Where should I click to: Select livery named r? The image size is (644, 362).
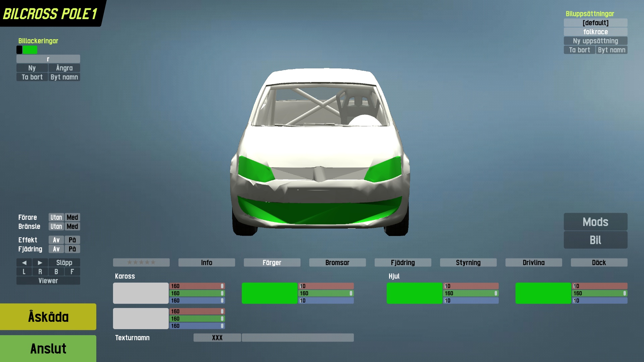(x=48, y=59)
